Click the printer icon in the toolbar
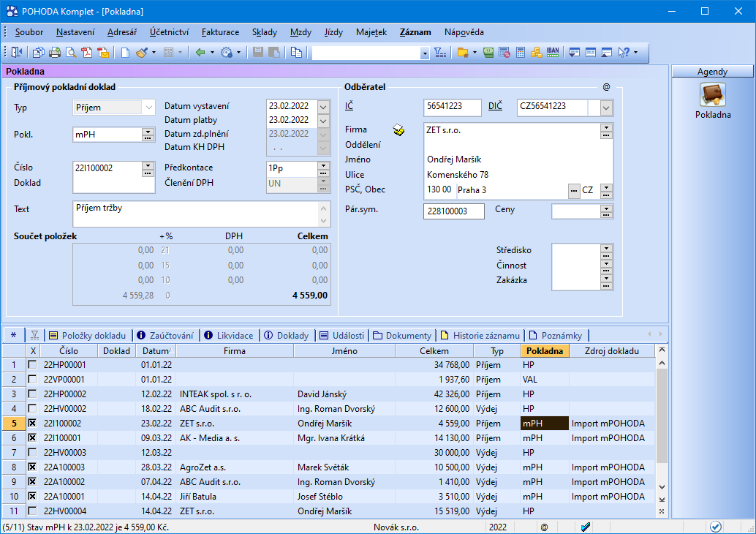The height and width of the screenshot is (534, 756). [55, 52]
